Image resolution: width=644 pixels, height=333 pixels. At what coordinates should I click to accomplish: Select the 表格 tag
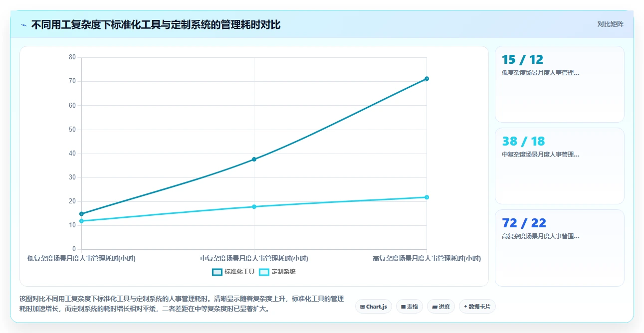tap(410, 307)
